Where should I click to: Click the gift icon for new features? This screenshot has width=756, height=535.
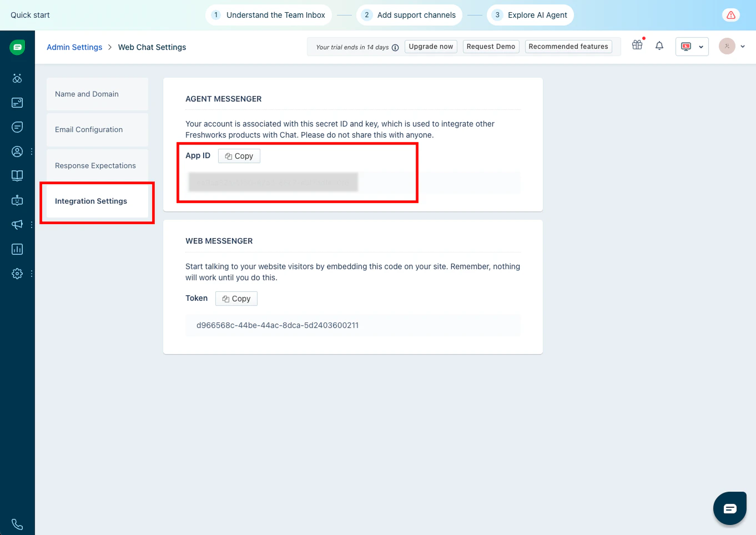(637, 46)
